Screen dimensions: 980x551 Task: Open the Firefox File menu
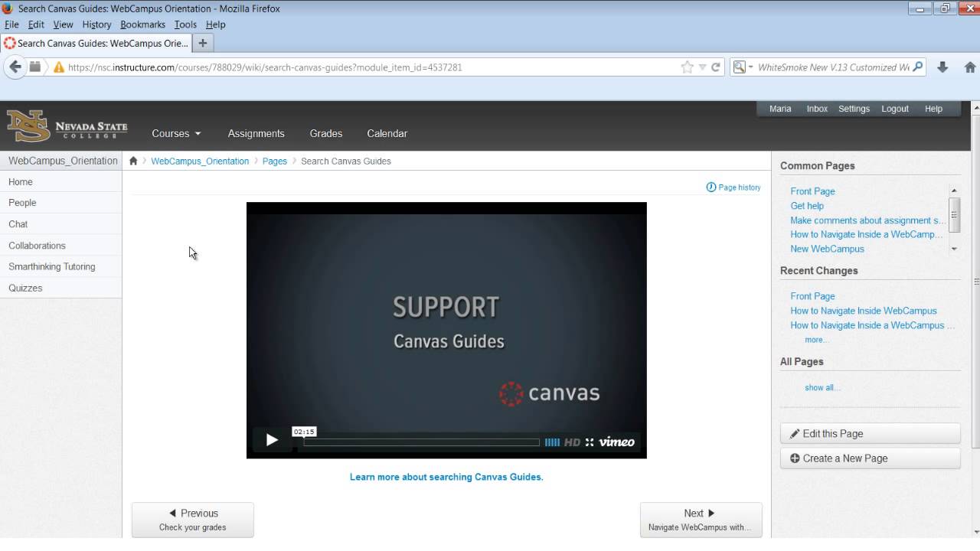coord(11,24)
